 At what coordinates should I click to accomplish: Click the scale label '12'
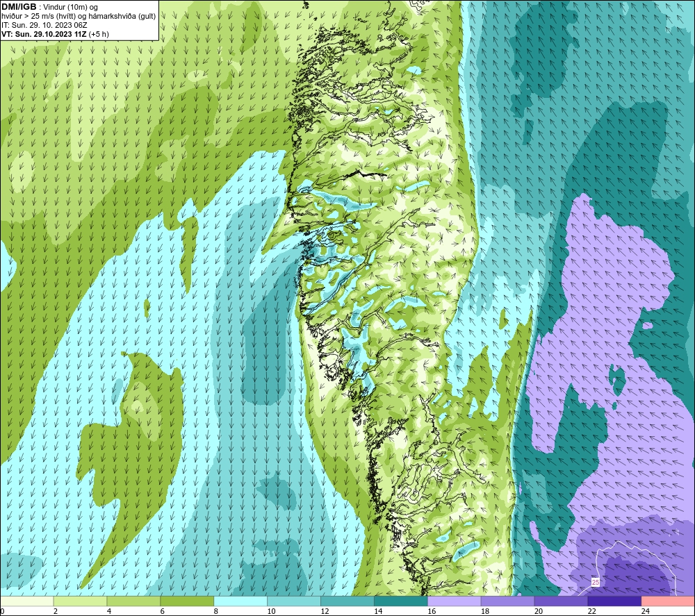point(325,611)
